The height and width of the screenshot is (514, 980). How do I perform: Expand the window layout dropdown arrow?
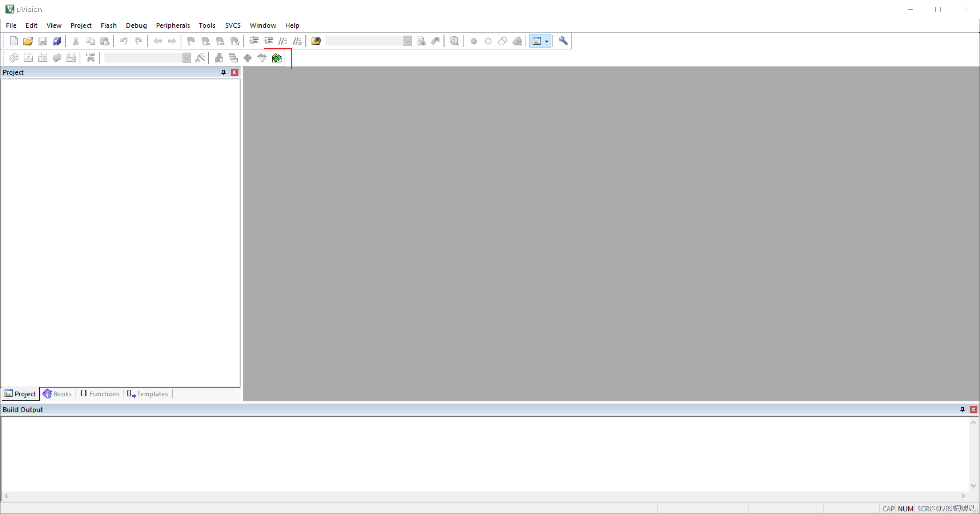pyautogui.click(x=547, y=41)
